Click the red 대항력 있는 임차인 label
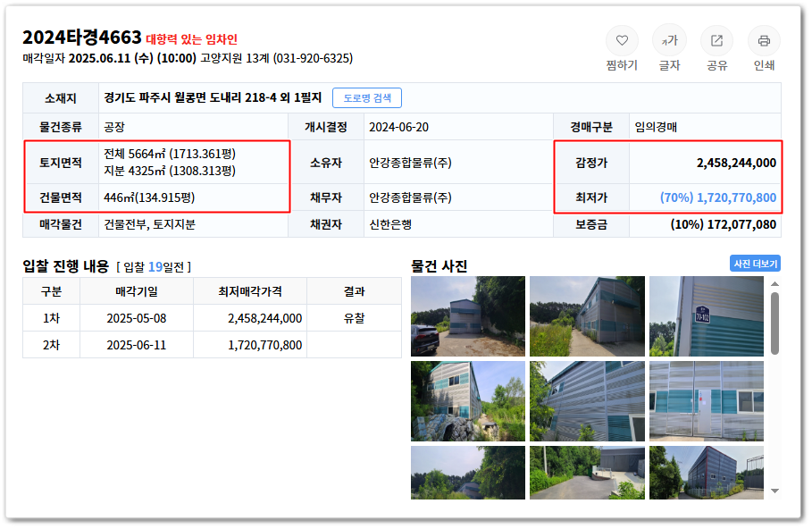812x529 pixels. pyautogui.click(x=191, y=38)
